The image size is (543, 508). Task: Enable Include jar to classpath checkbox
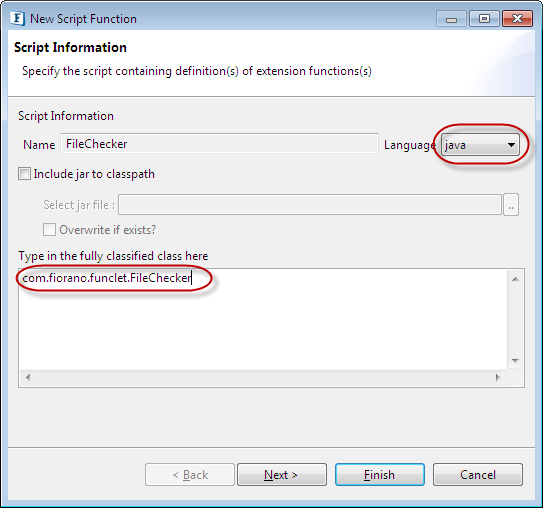click(x=25, y=173)
